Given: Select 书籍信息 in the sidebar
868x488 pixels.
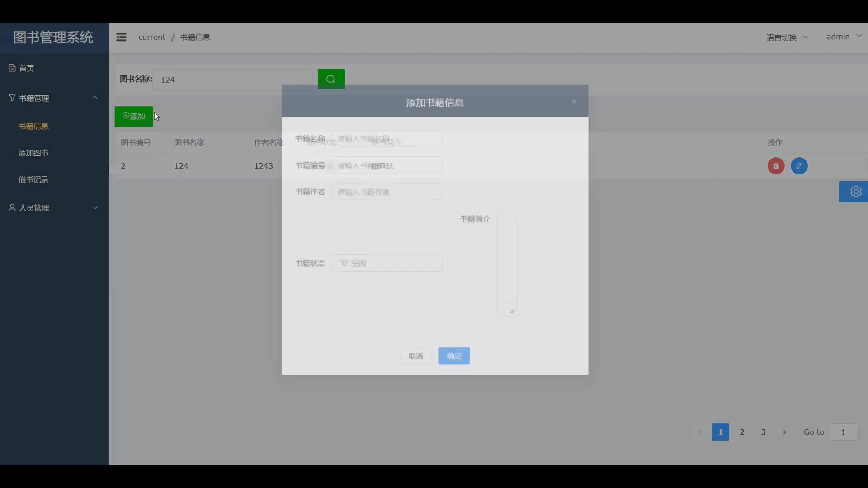Looking at the screenshot, I should coord(33,126).
